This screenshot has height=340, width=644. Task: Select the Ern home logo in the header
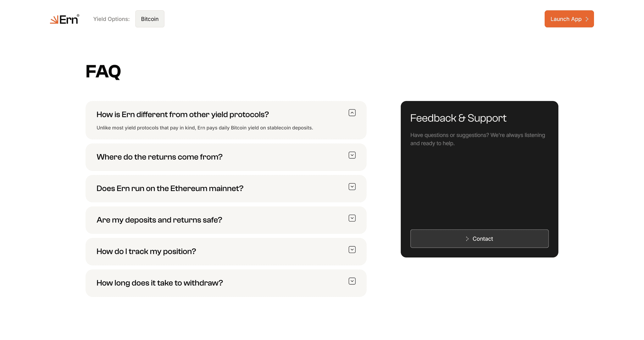point(64,19)
